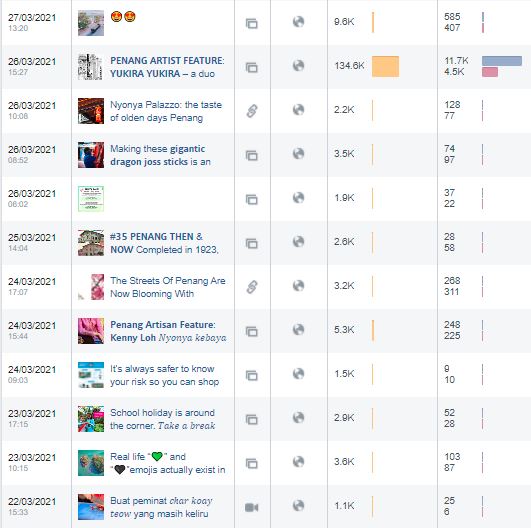Screen dimensions: 531x528
Task: Open Nyonya Palazzo: the taste of olden days
Action: [x=166, y=111]
